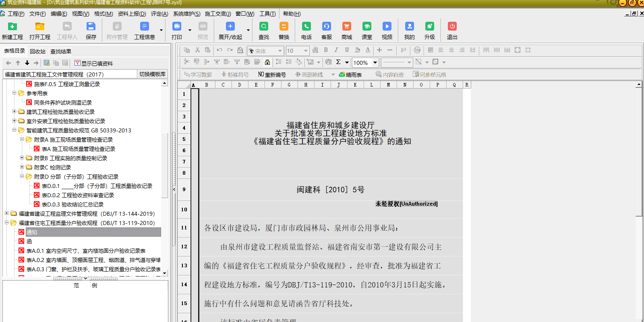The height and width of the screenshot is (322, 644).
Task: Click the 保存 (Save) icon
Action: pyautogui.click(x=91, y=27)
